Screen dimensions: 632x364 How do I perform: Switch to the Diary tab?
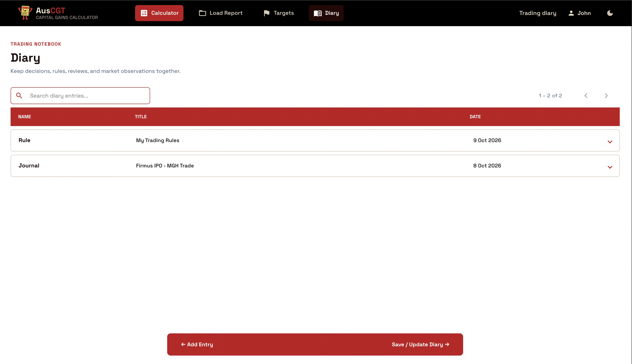click(326, 13)
